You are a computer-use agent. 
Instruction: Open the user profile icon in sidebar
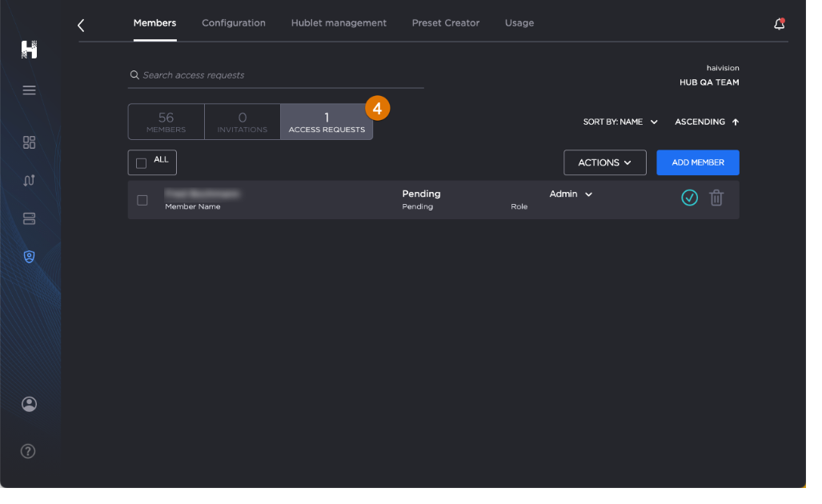click(x=30, y=404)
